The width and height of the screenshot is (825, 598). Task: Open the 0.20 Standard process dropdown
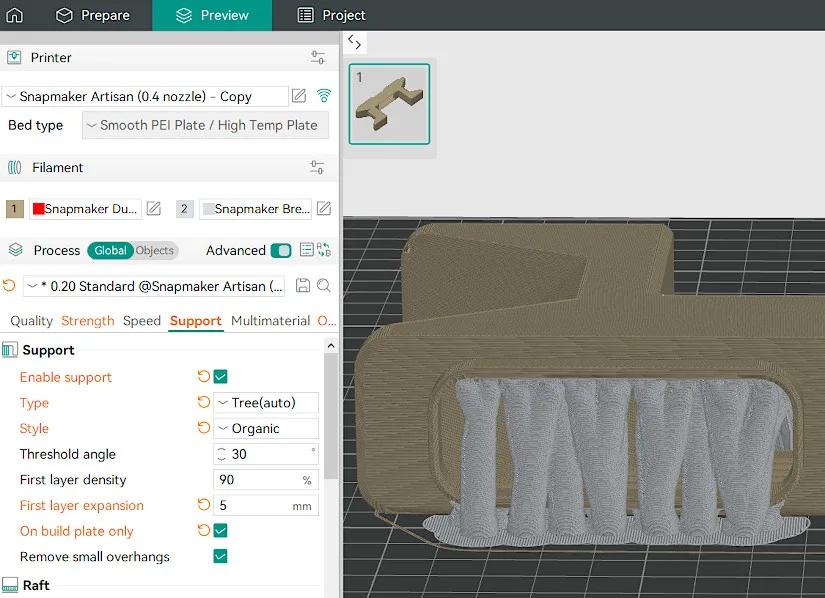click(154, 286)
